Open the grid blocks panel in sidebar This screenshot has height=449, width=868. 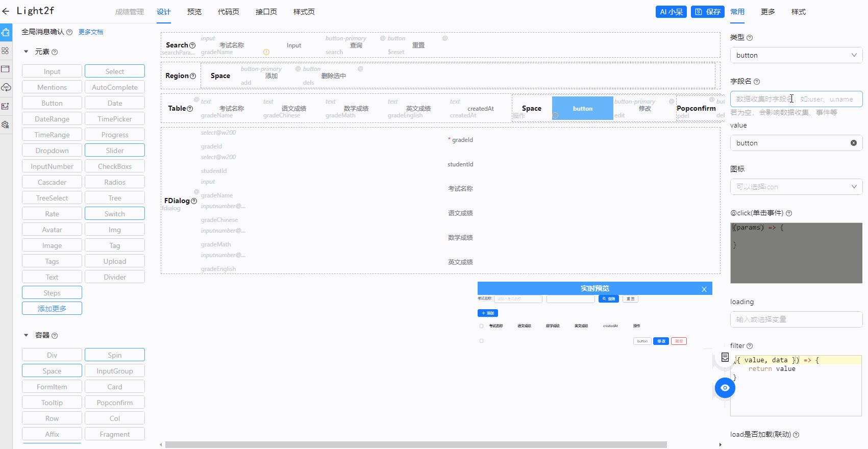[6, 51]
